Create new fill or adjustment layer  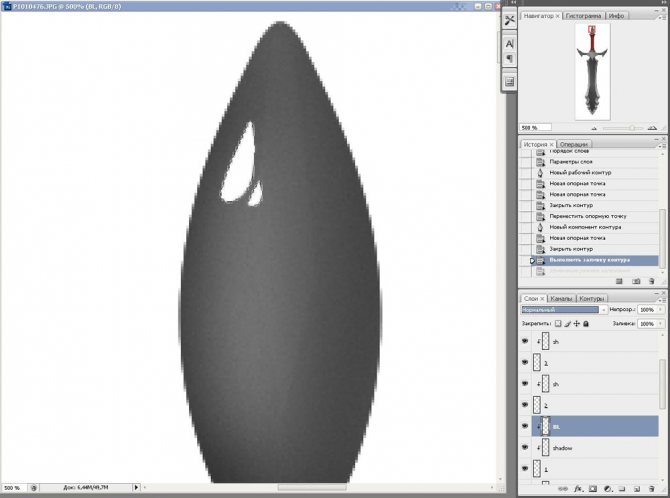[x=608, y=489]
